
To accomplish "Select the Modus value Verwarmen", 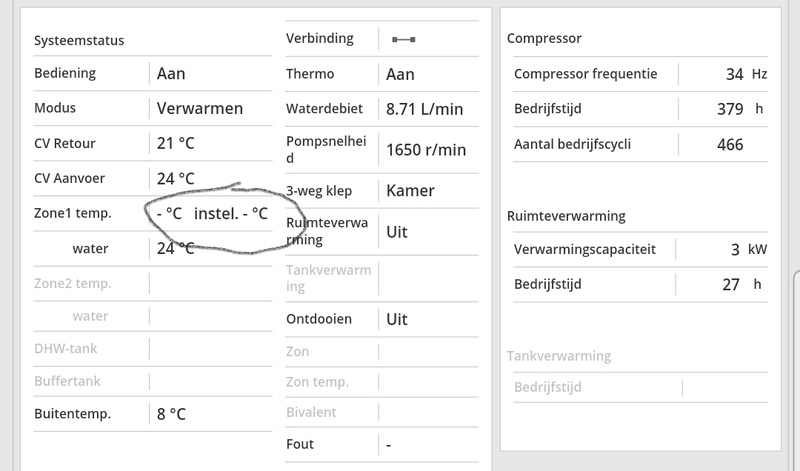I will click(x=200, y=108).
